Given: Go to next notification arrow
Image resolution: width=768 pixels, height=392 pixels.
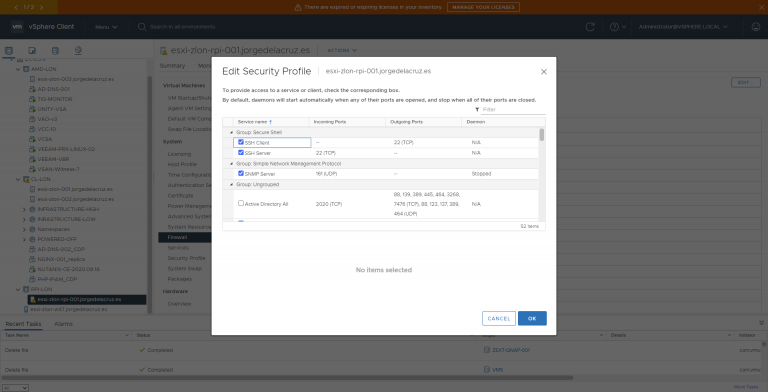Looking at the screenshot, I should 41,7.
